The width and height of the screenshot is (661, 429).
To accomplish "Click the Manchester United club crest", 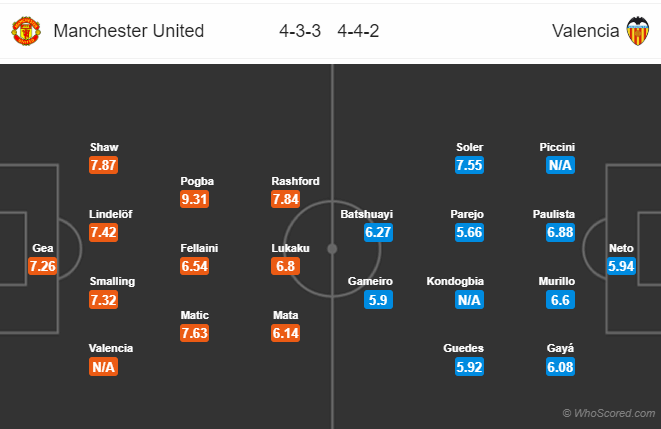I will 25,31.
